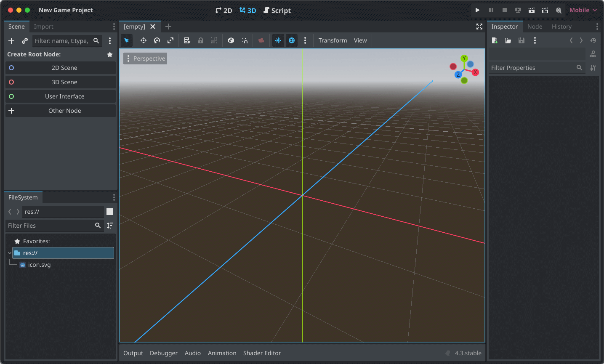Choose Other Node as root
Image resolution: width=604 pixels, height=364 pixels.
tap(61, 111)
